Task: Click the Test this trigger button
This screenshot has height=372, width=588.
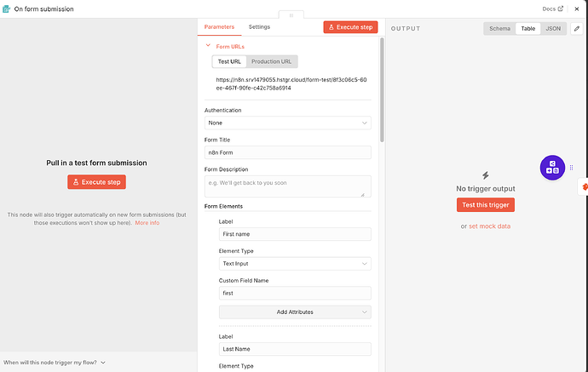Action: click(x=485, y=204)
